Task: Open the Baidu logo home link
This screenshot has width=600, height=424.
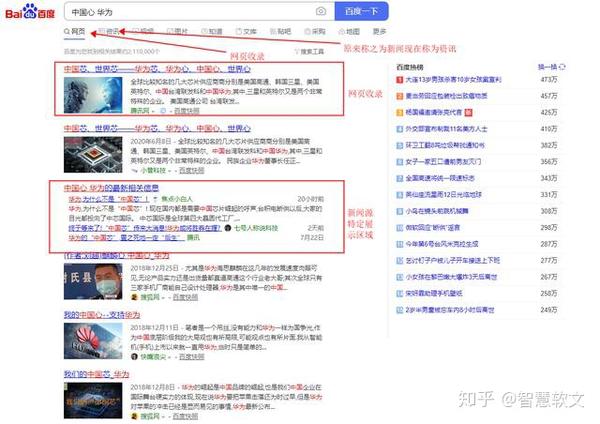Action: [x=30, y=11]
